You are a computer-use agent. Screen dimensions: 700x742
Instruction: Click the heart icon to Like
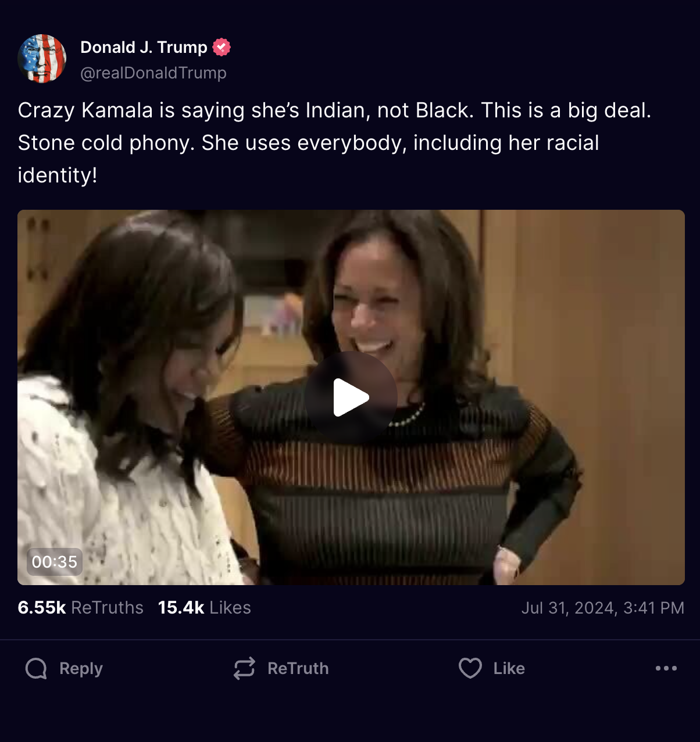(471, 668)
